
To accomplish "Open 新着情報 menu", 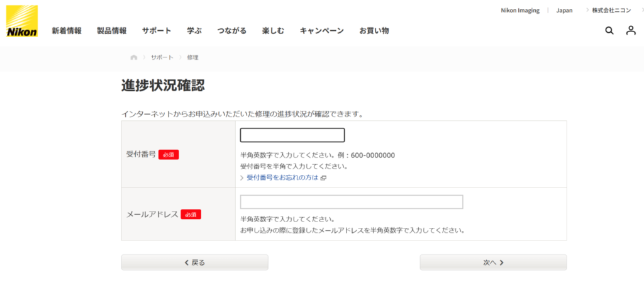I will 66,30.
